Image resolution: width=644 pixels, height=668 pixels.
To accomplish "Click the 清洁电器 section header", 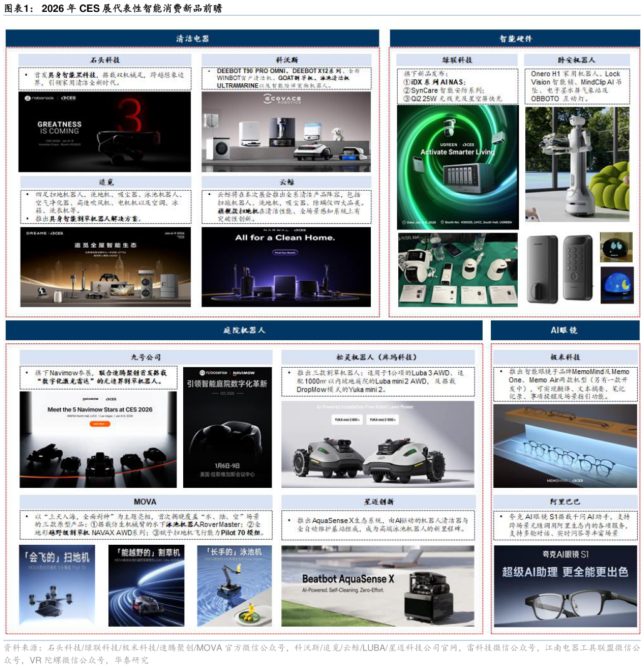I will 192,38.
